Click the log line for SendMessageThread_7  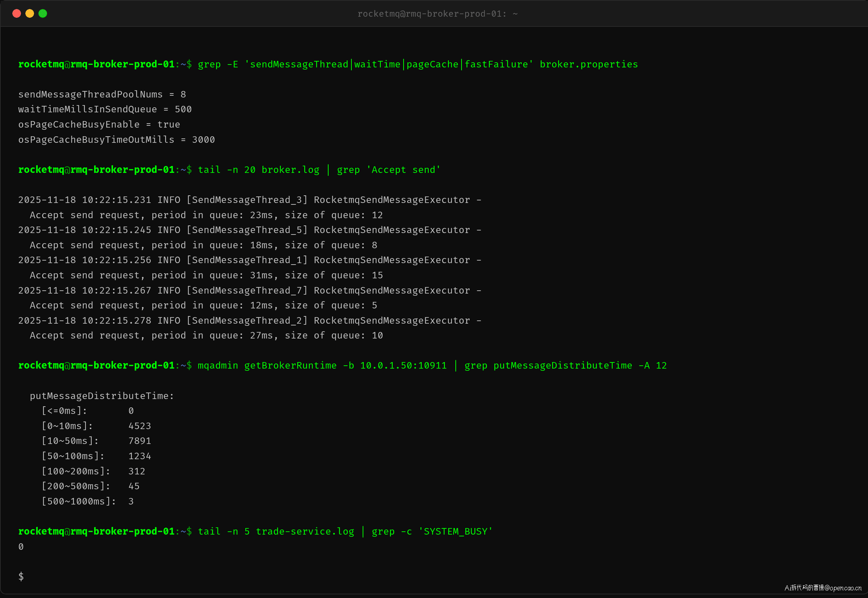pos(250,290)
